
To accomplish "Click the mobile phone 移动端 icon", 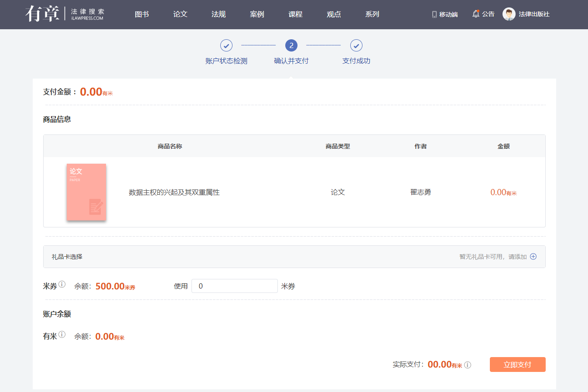I will (434, 14).
